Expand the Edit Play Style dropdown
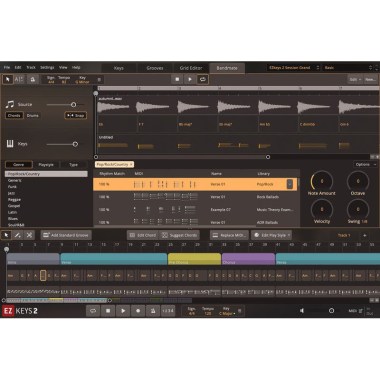This screenshot has height=380, width=380. tap(271, 235)
